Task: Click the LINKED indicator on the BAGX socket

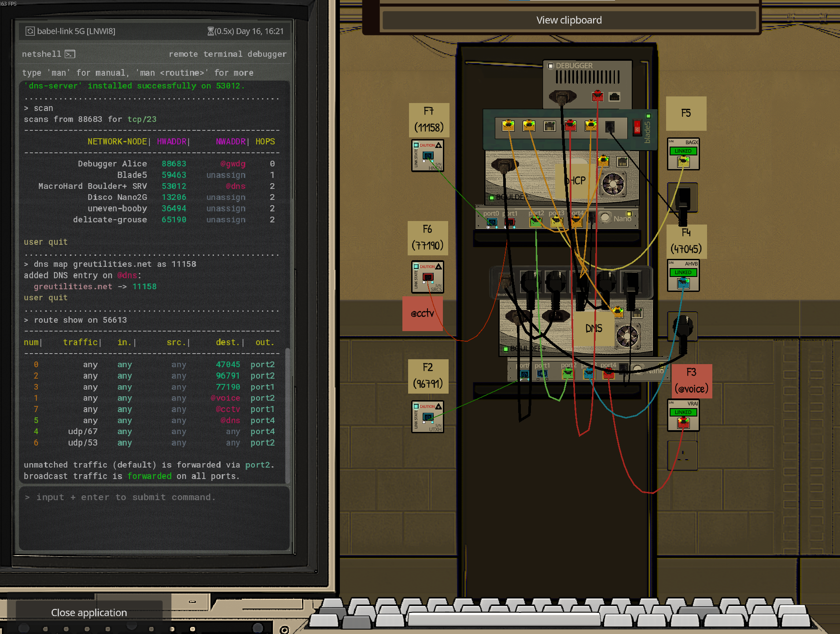Action: point(683,151)
